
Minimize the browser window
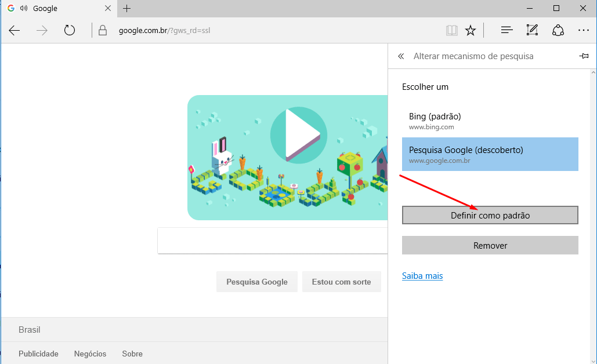point(530,8)
